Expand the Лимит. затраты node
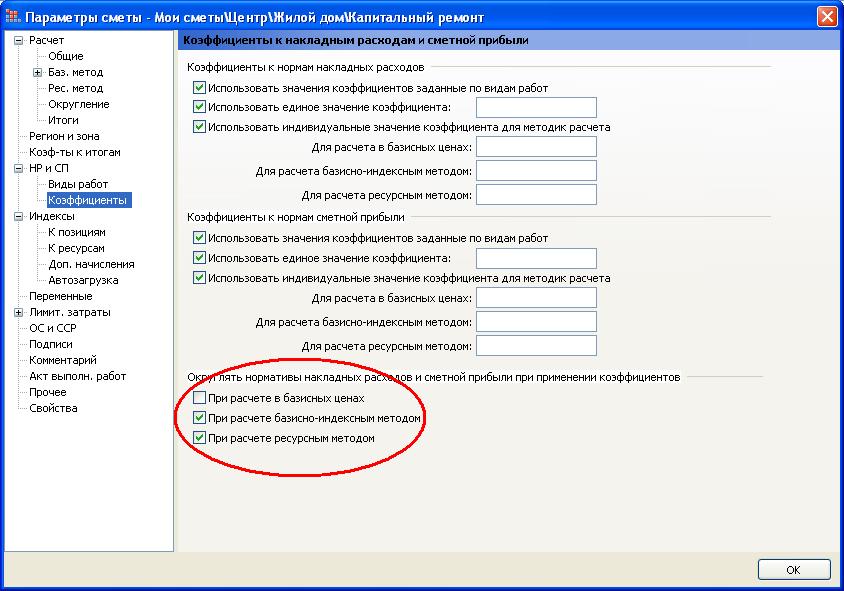The width and height of the screenshot is (844, 591). coord(18,312)
